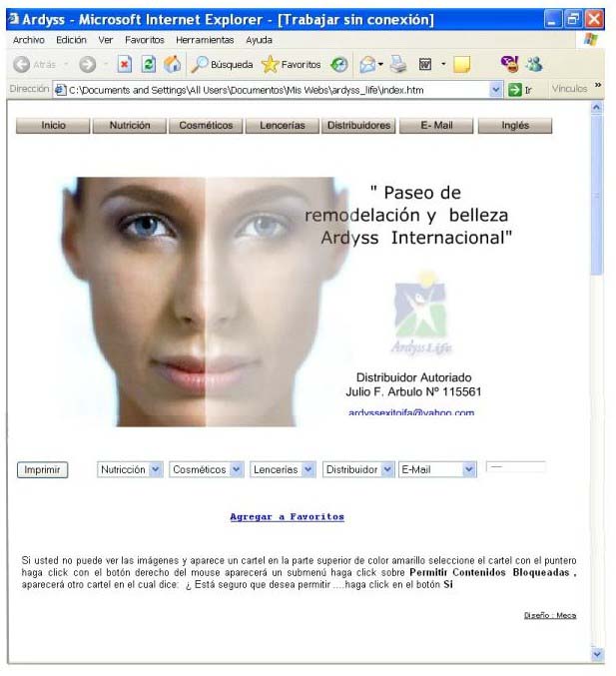
Task: Click the Lencerías navigation button
Action: tap(283, 126)
